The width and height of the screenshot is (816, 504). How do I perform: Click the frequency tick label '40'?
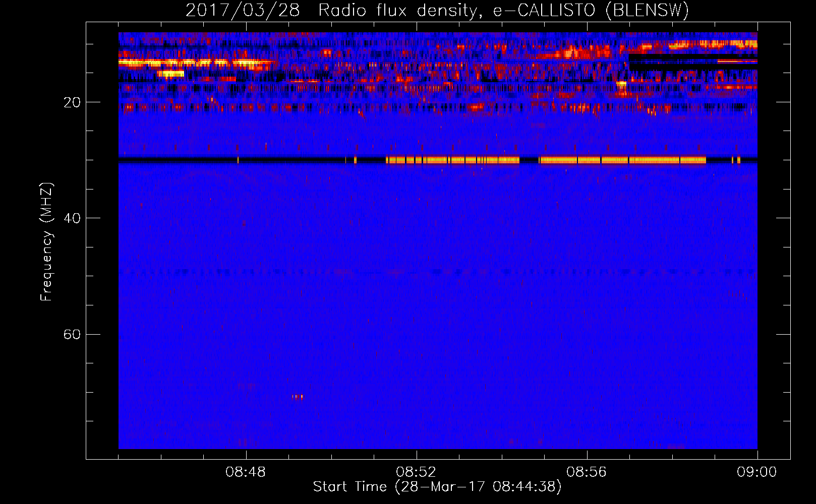coord(72,219)
